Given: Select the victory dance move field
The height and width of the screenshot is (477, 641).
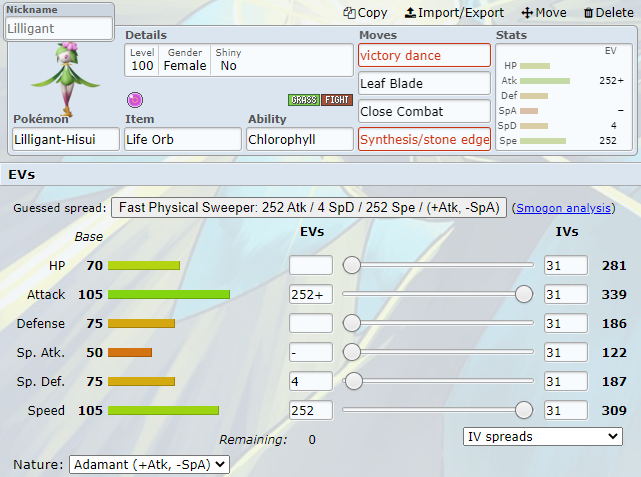Looking at the screenshot, I should [x=424, y=55].
